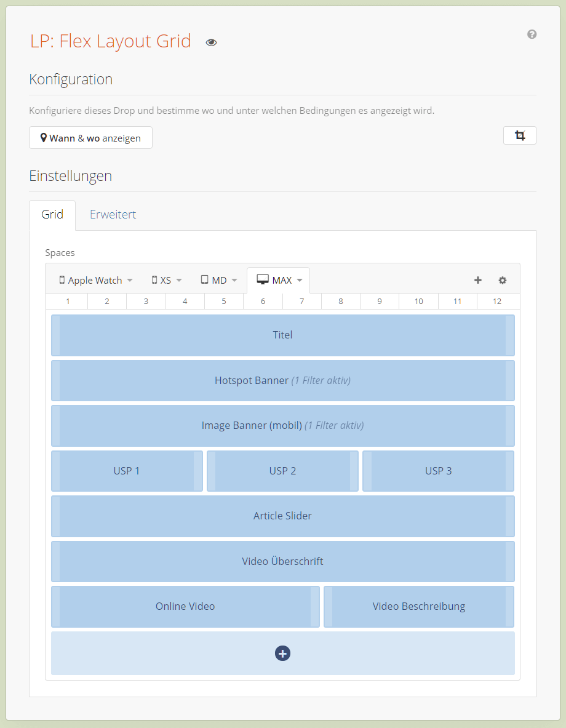Click the Einstellungen heading
This screenshot has width=566, height=728.
click(71, 176)
